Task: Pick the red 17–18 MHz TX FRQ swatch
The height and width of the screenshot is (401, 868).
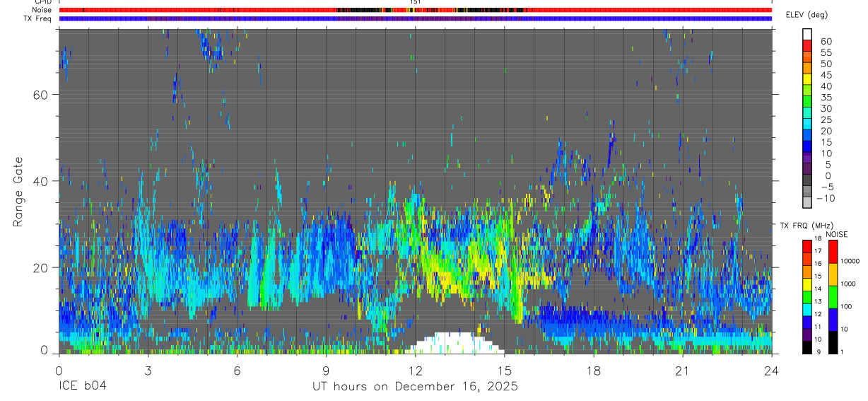Action: click(807, 246)
